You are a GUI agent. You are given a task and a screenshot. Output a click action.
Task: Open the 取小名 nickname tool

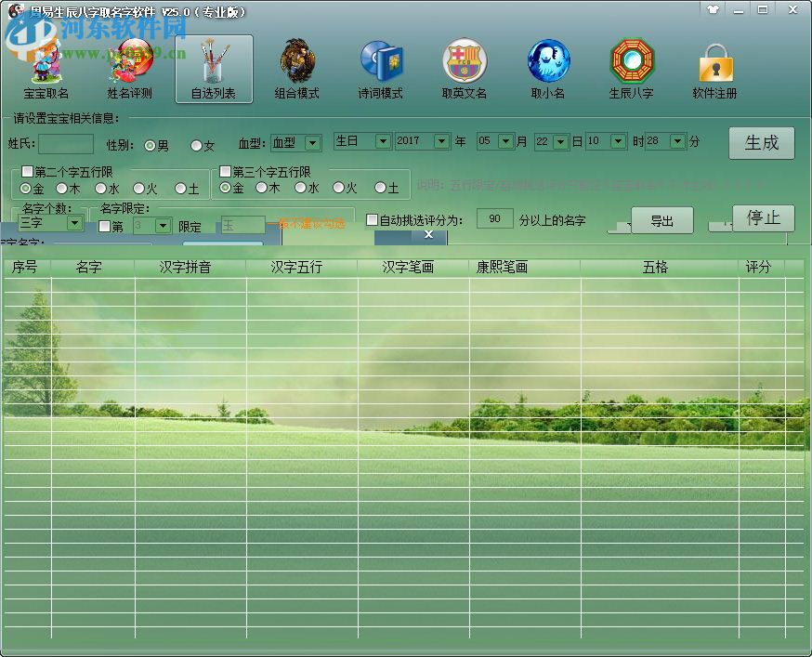[x=548, y=70]
